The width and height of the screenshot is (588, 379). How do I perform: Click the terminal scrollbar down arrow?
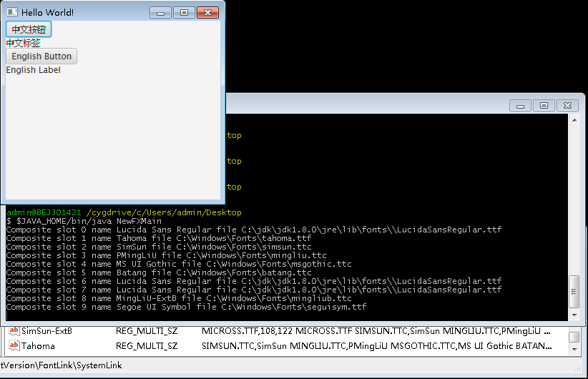tap(574, 314)
